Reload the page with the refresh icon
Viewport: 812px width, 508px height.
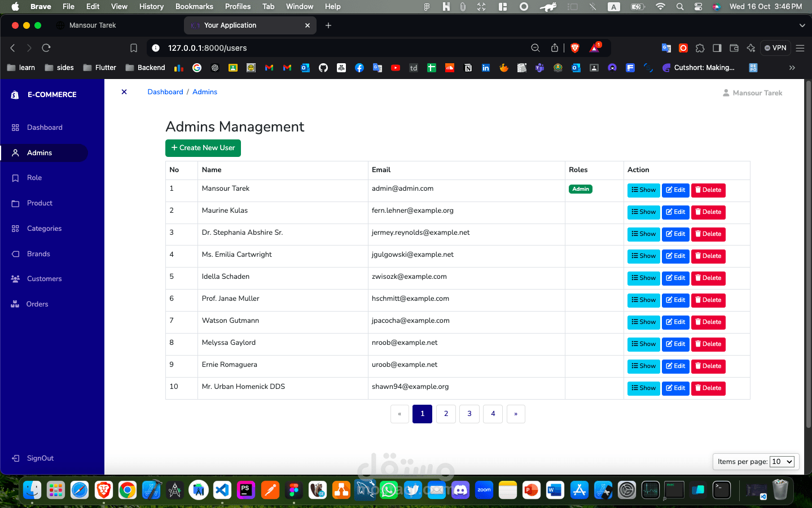click(46, 48)
